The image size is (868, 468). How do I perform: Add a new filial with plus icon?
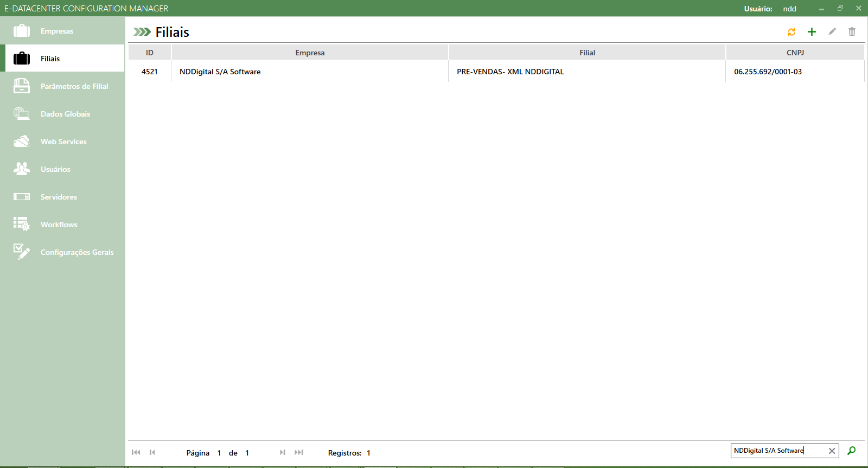pyautogui.click(x=812, y=32)
